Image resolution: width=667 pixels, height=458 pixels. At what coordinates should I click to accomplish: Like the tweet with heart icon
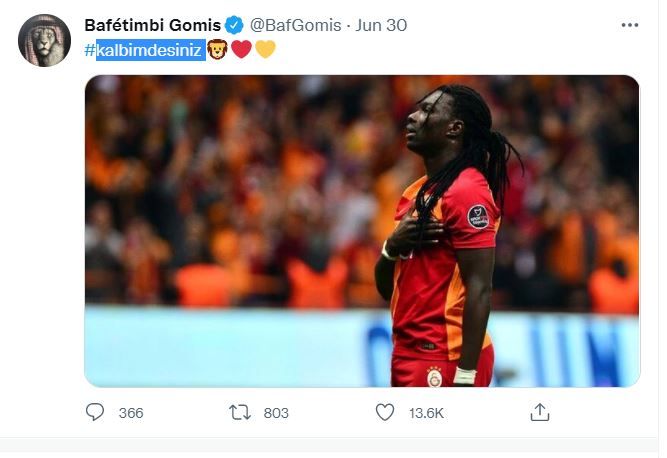pyautogui.click(x=385, y=412)
